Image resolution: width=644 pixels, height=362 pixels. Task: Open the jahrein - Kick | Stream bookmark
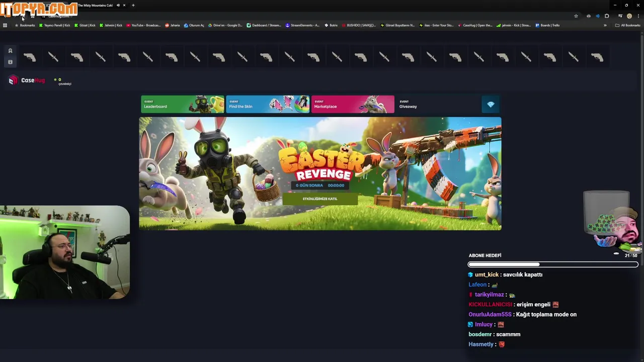coord(513,25)
